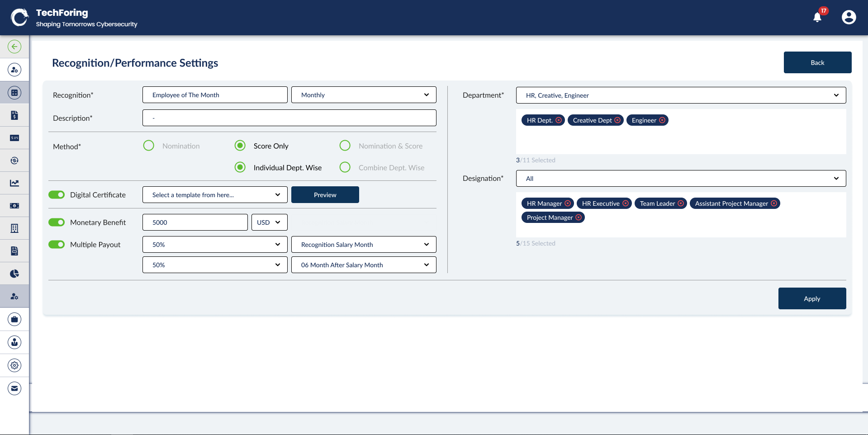The image size is (868, 435).
Task: Open the businessman avatar sidebar icon
Action: [x=14, y=342]
